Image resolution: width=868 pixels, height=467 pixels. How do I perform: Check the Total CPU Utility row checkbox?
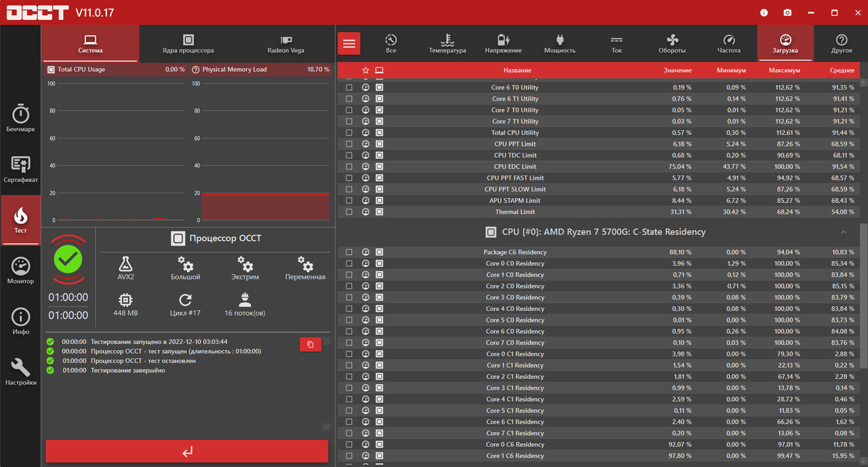click(349, 132)
